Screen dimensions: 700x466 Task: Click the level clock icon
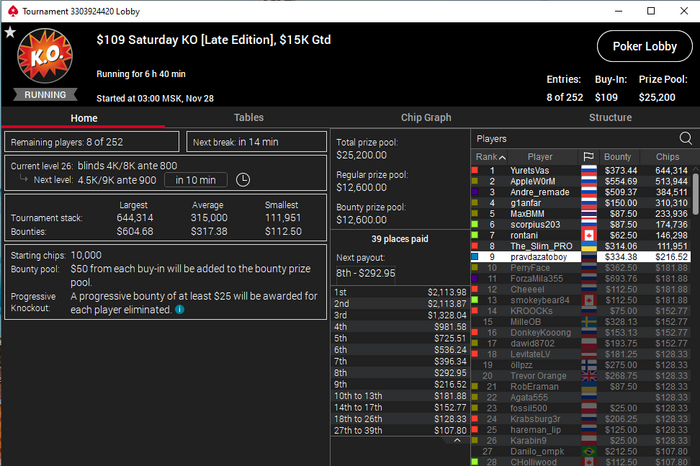243,180
